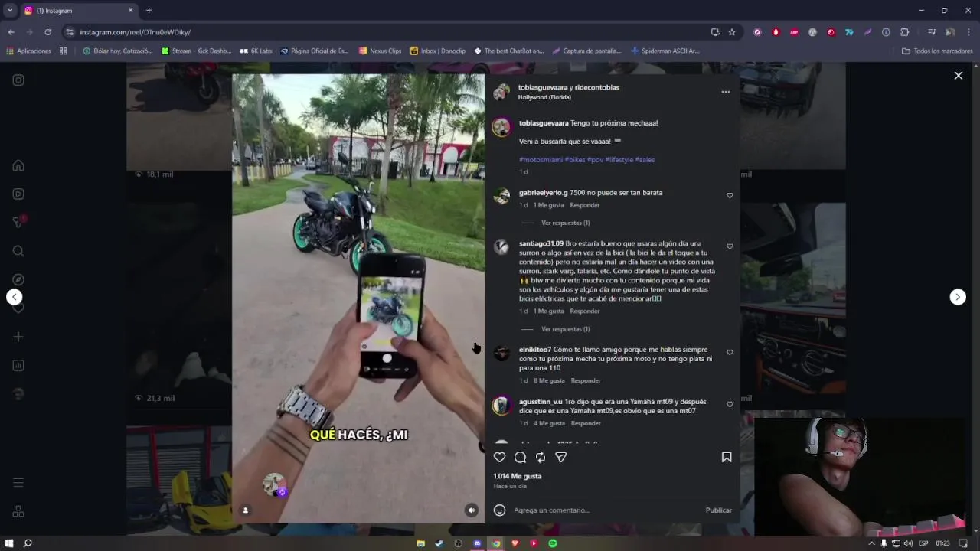The width and height of the screenshot is (980, 551).
Task: Toggle the reel audio mute button
Action: pos(472,510)
